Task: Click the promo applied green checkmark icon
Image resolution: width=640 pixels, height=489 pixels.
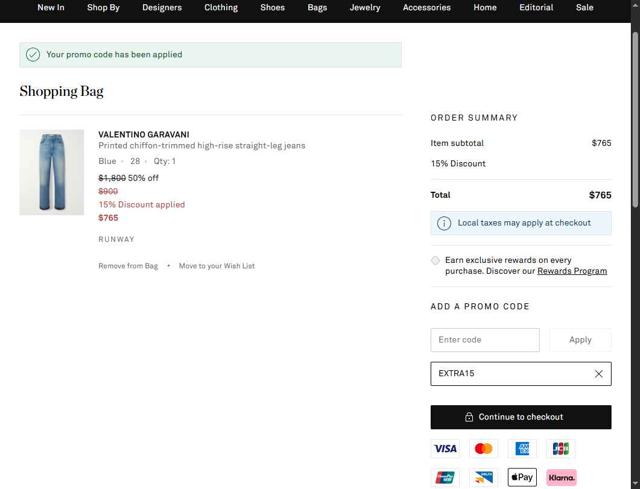Action: (x=33, y=55)
